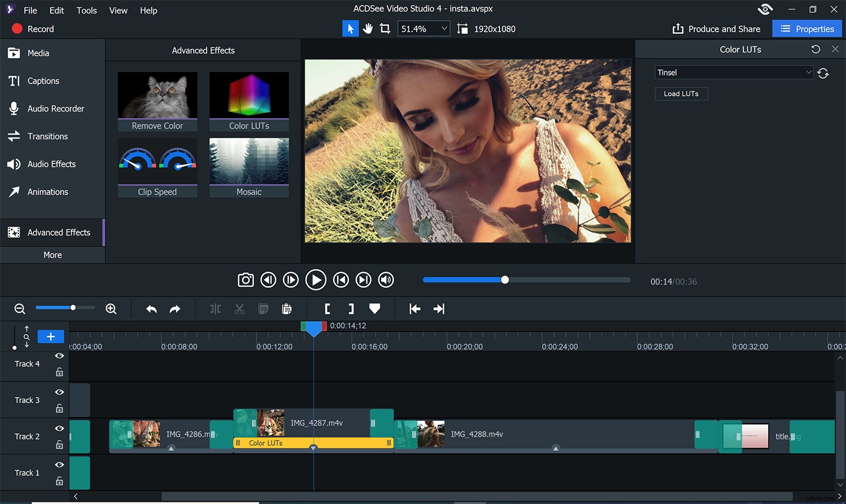Click Produce and Share
The image size is (846, 504).
(716, 28)
